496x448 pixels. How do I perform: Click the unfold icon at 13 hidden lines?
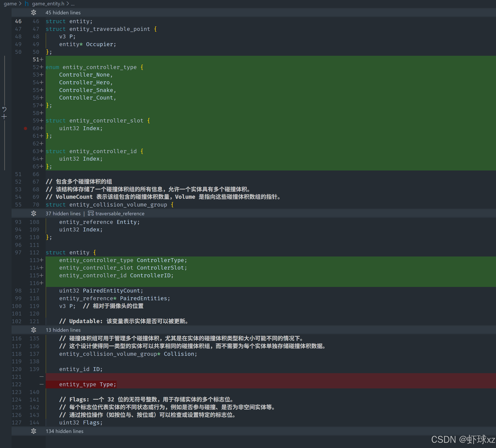(x=33, y=330)
